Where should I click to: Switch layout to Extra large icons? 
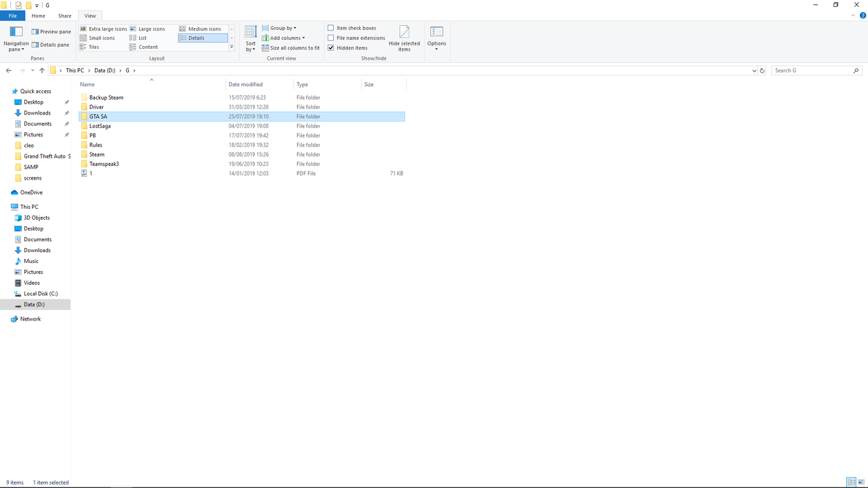point(103,29)
